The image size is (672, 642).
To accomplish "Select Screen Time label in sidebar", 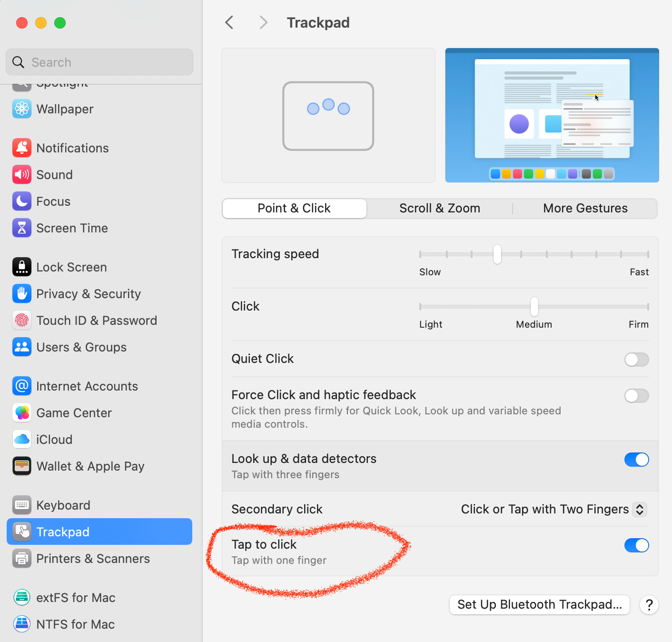I will coord(72,228).
